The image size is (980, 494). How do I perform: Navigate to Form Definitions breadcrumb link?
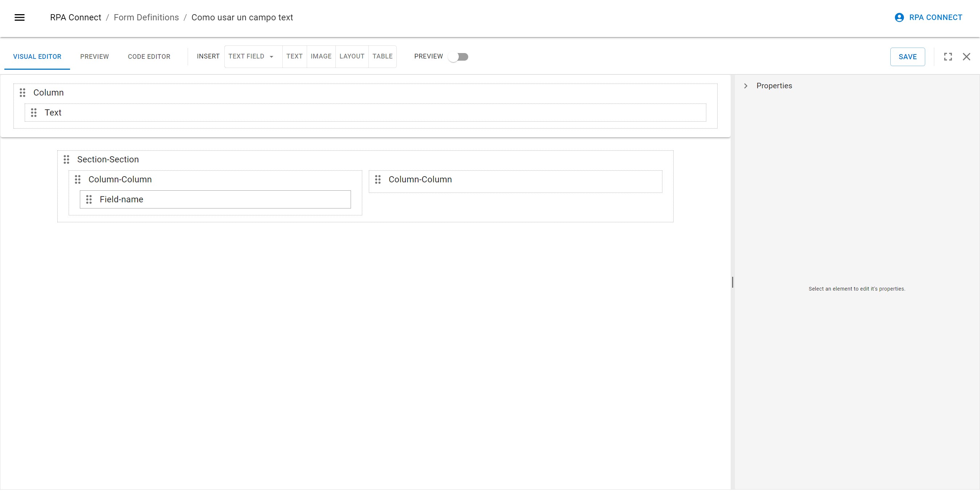pyautogui.click(x=147, y=17)
